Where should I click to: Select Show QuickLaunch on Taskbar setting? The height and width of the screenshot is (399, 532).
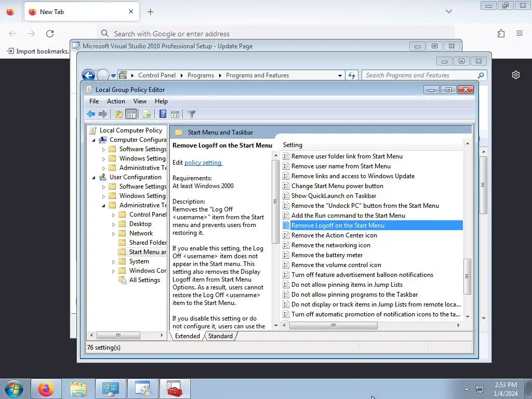click(334, 196)
